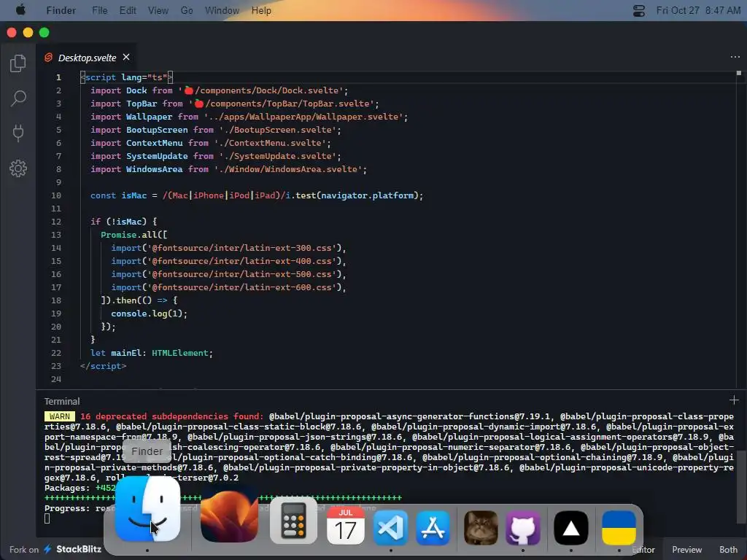Open Control Center in menu bar
747x560 pixels.
(x=639, y=10)
